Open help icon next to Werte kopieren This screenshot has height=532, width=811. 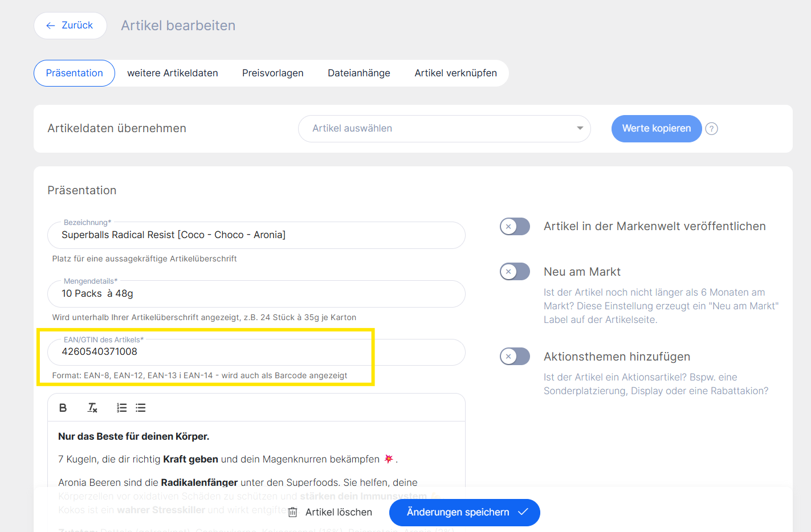tap(712, 129)
